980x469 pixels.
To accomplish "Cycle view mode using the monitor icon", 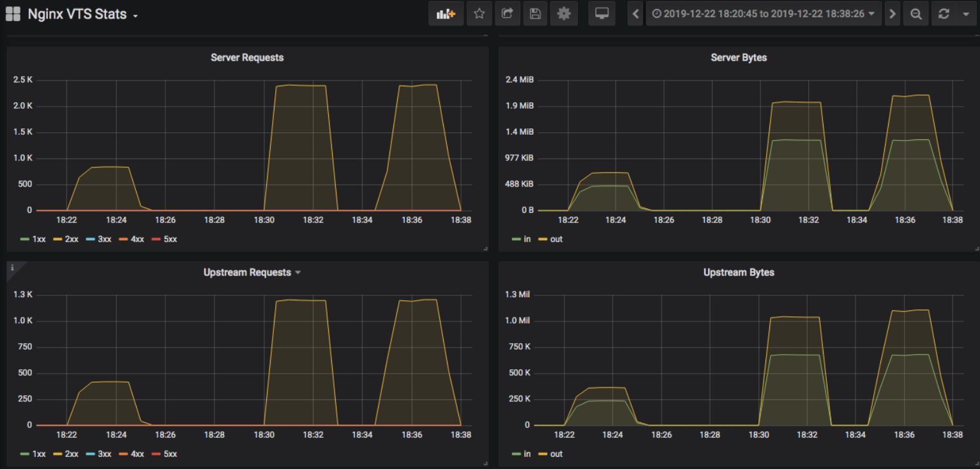I will pyautogui.click(x=601, y=13).
